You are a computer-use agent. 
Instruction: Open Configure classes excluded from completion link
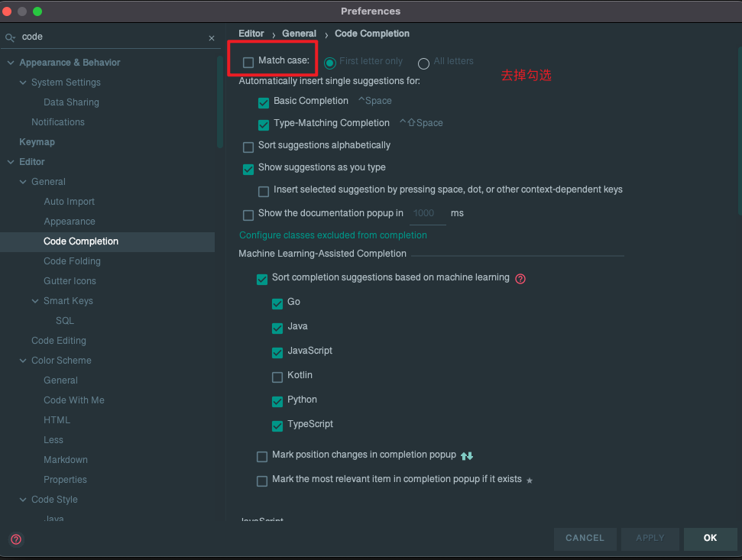coord(333,235)
